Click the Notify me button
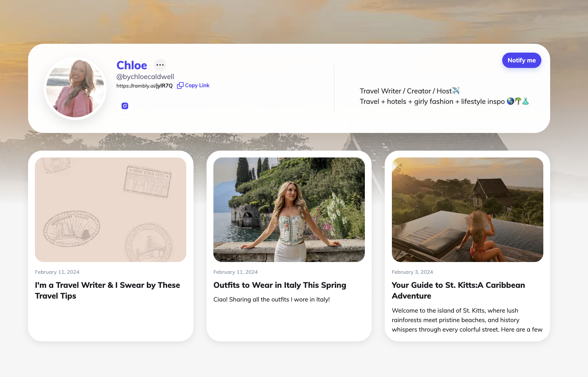588x377 pixels. pos(521,60)
